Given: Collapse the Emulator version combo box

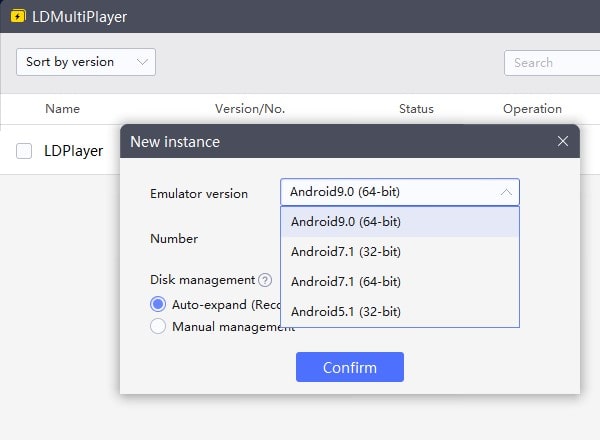Looking at the screenshot, I should (399, 192).
